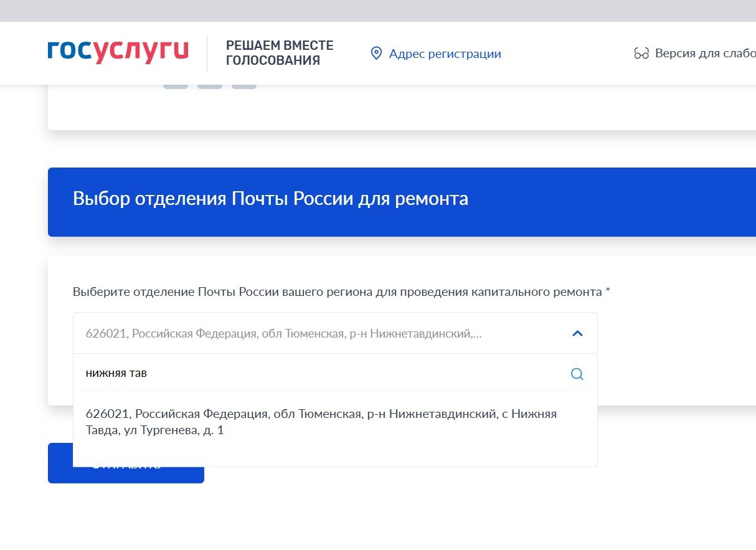Collapse the post office dropdown with chevron
This screenshot has width=756, height=550.
(x=577, y=333)
